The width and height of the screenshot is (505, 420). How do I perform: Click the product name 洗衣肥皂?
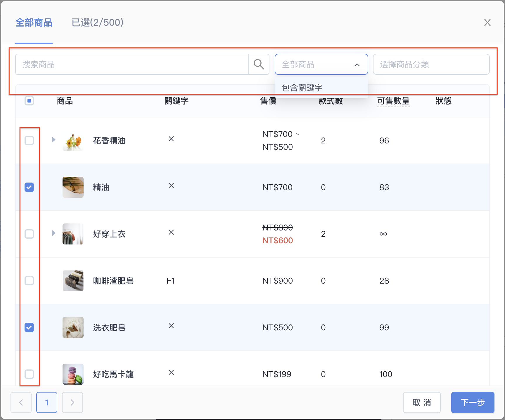pyautogui.click(x=109, y=327)
